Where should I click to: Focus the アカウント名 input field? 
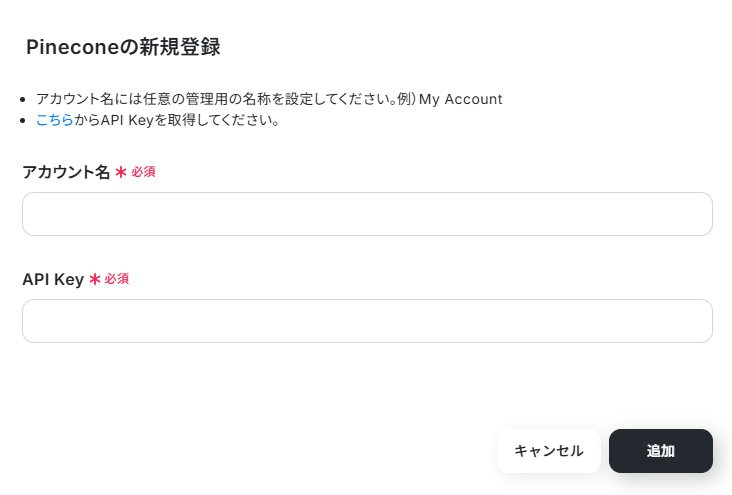(x=367, y=214)
